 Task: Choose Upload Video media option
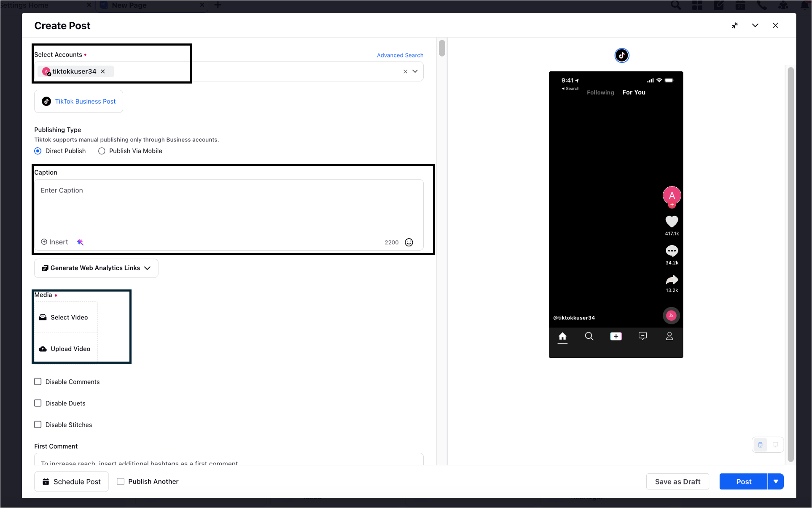tap(66, 349)
